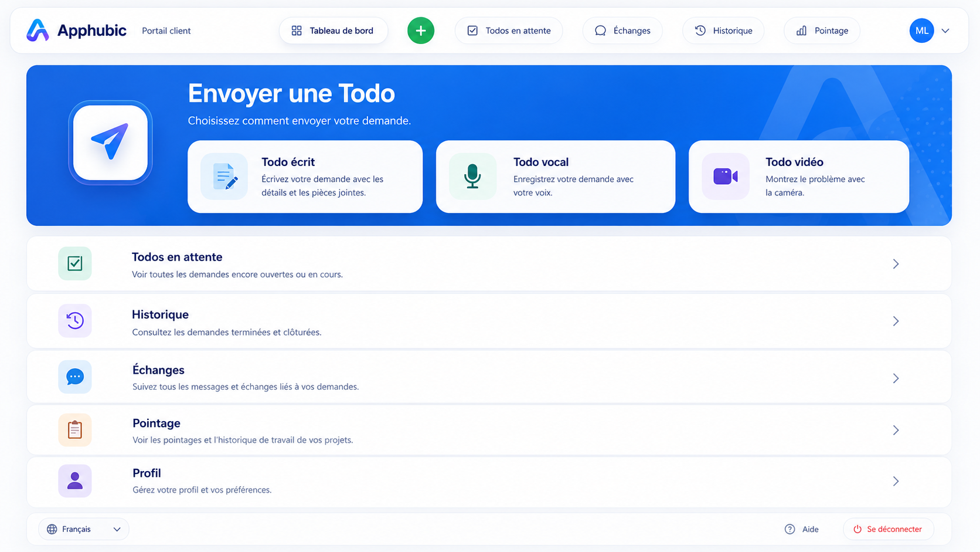
Task: Expand Profil row chevron
Action: pyautogui.click(x=896, y=481)
